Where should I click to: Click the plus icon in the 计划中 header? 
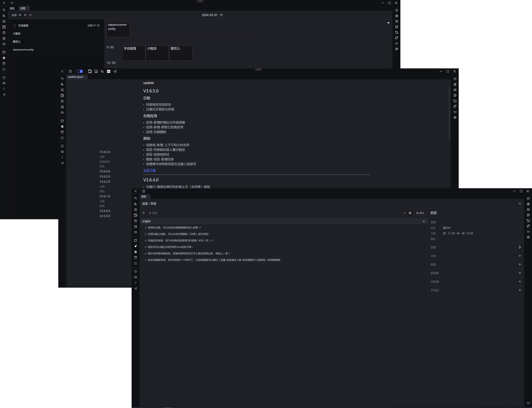point(424,221)
